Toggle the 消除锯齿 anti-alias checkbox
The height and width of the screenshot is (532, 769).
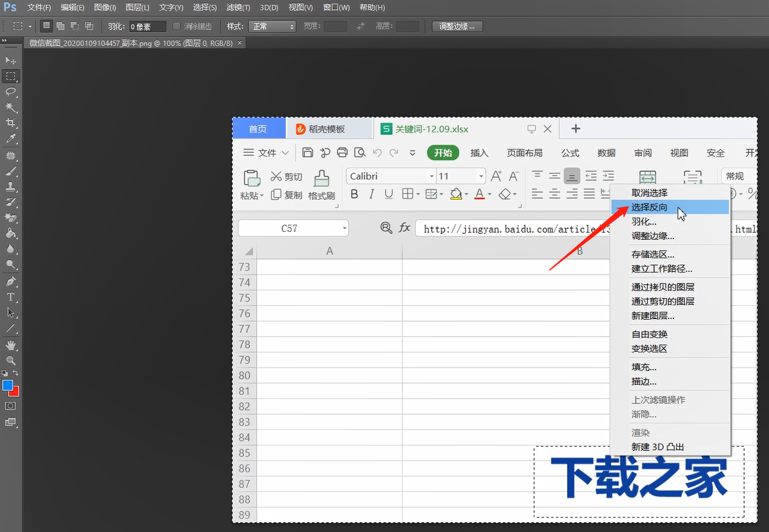pos(176,26)
